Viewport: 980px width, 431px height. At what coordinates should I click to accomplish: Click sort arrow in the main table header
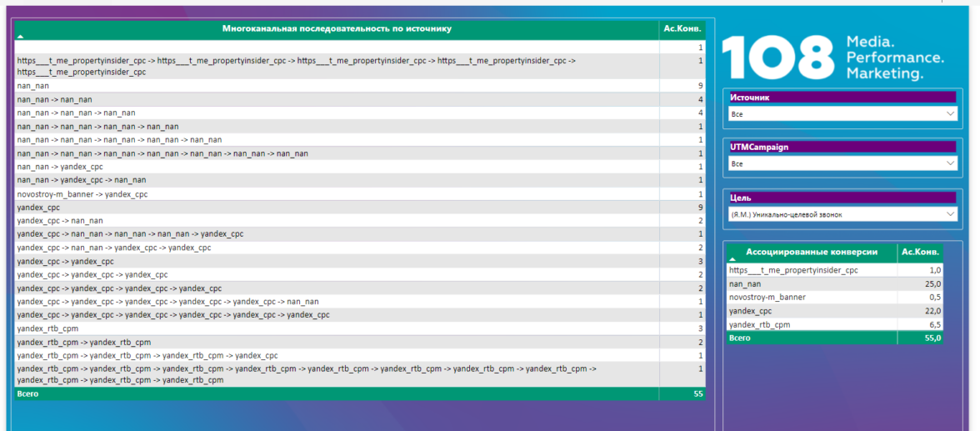(x=20, y=37)
